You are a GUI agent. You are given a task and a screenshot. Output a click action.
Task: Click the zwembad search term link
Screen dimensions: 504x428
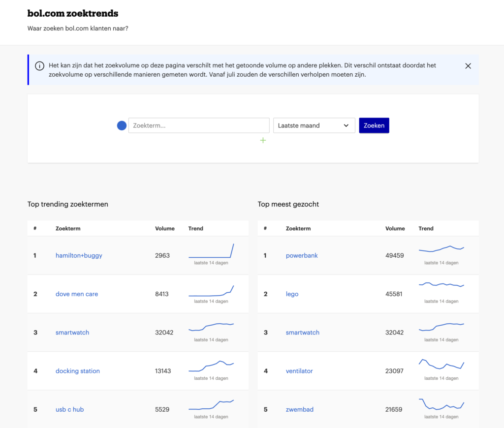click(299, 409)
